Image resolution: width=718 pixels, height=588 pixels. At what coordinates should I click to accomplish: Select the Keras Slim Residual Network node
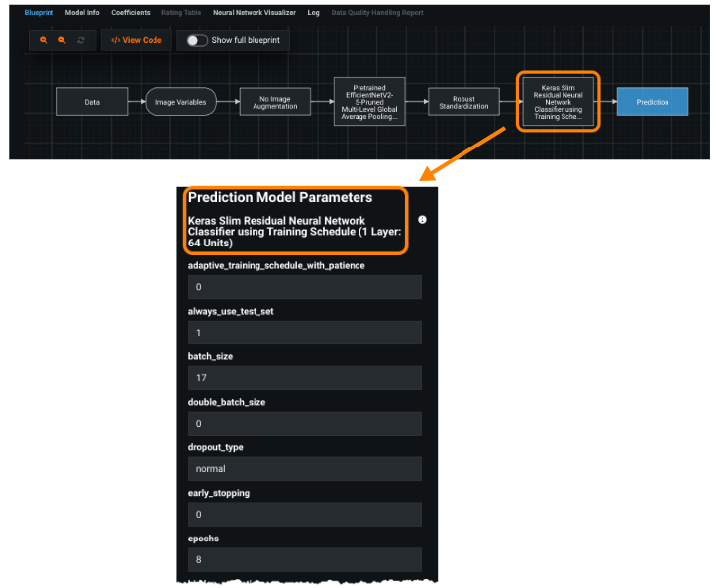click(558, 102)
